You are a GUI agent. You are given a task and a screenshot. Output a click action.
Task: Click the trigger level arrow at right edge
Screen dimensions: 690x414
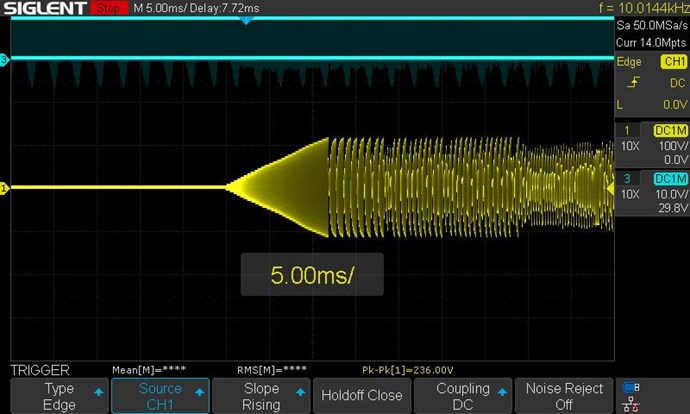pyautogui.click(x=610, y=188)
